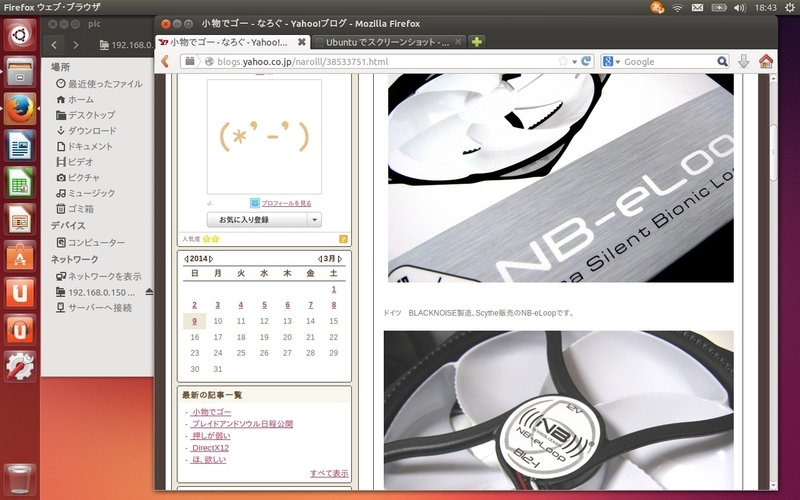
Task: Open Ubuntu Dash from launcher
Action: (20, 35)
